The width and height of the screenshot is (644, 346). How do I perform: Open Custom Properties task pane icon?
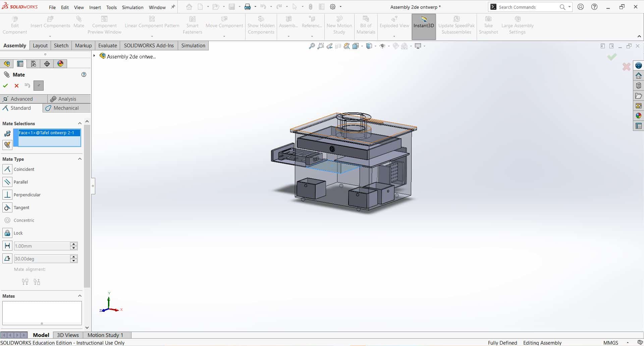coord(638,126)
